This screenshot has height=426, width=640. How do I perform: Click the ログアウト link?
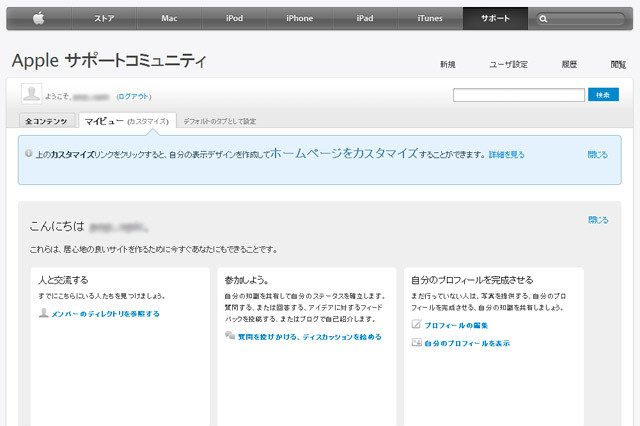133,97
